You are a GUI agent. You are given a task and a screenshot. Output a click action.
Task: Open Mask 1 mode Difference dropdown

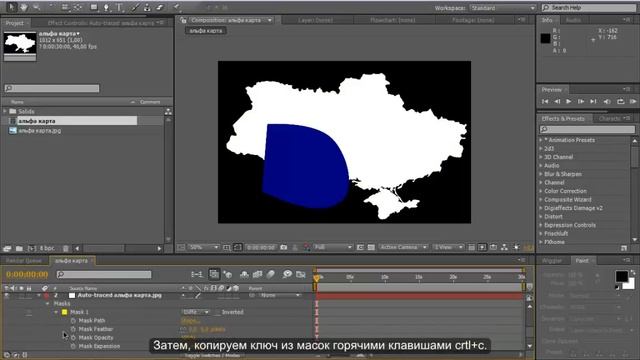click(196, 312)
